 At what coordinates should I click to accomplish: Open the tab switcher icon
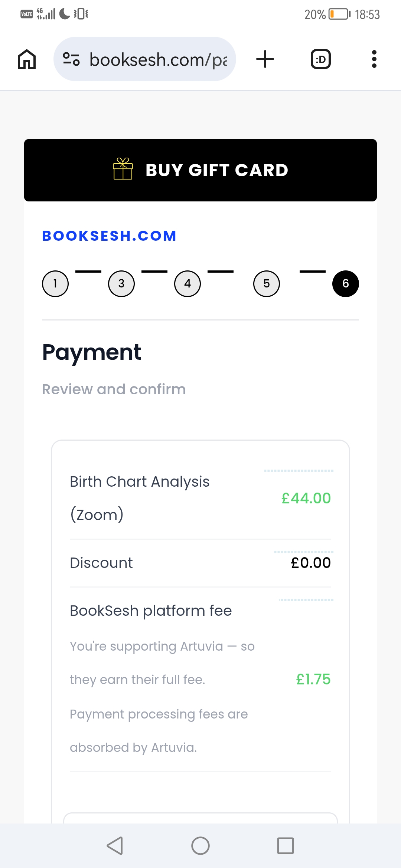[320, 59]
